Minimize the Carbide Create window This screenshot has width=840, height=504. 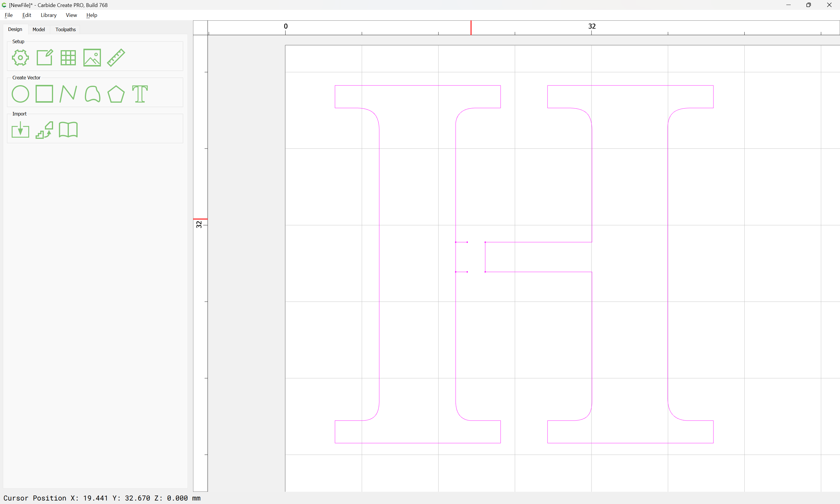tap(788, 5)
